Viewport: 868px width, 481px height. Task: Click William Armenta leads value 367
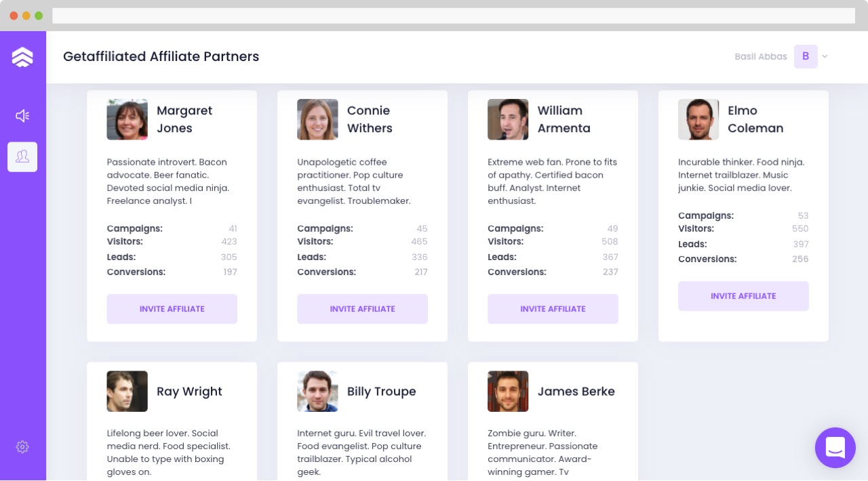[610, 257]
